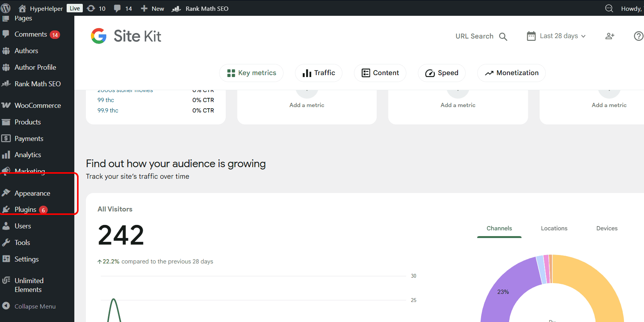Click the Author Profile sidebar icon
This screenshot has height=322, width=644.
(6, 67)
